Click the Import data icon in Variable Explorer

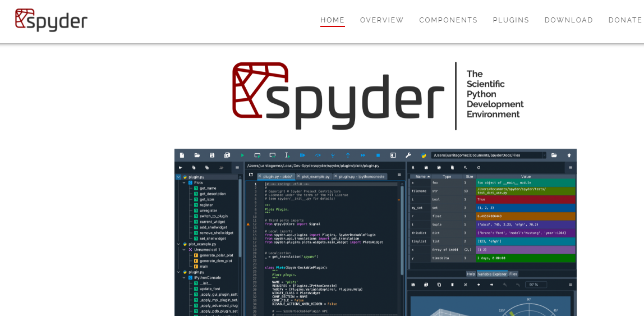(x=413, y=168)
